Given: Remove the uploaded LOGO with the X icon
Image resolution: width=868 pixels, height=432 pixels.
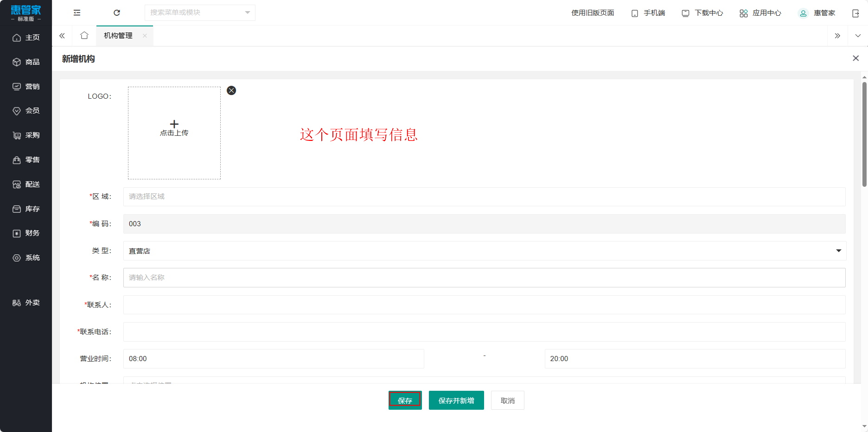Looking at the screenshot, I should point(231,90).
